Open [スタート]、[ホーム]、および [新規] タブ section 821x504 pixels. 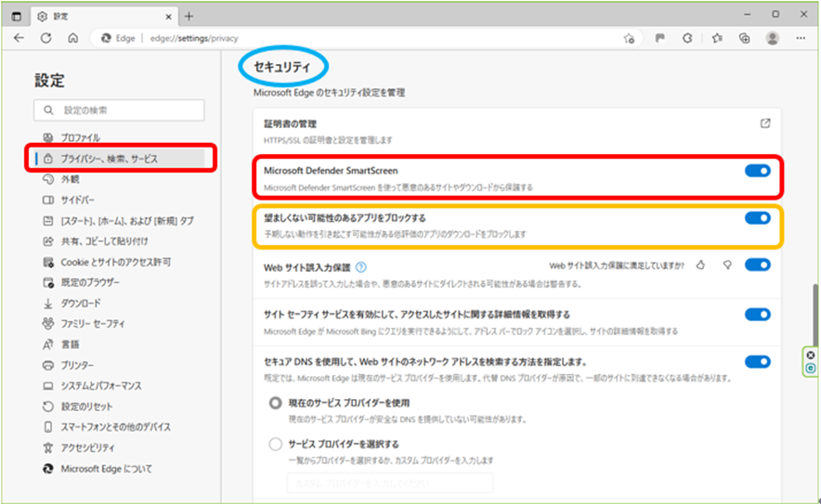click(127, 221)
